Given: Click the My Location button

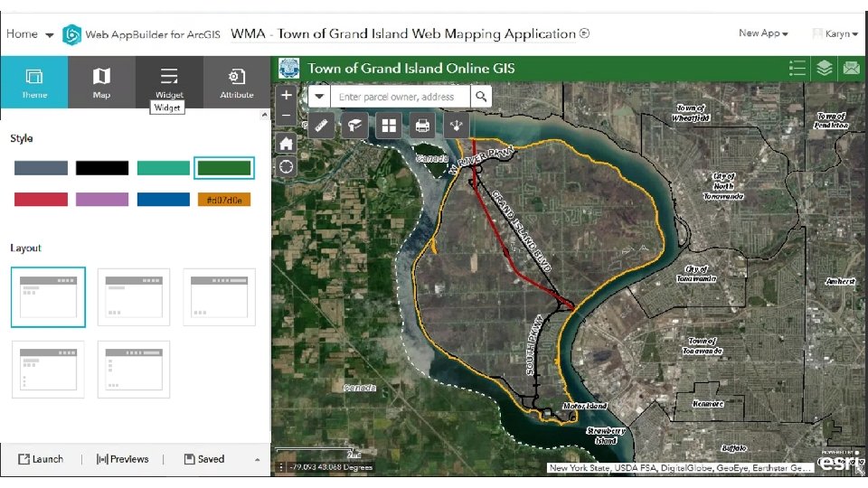Looking at the screenshot, I should point(287,166).
